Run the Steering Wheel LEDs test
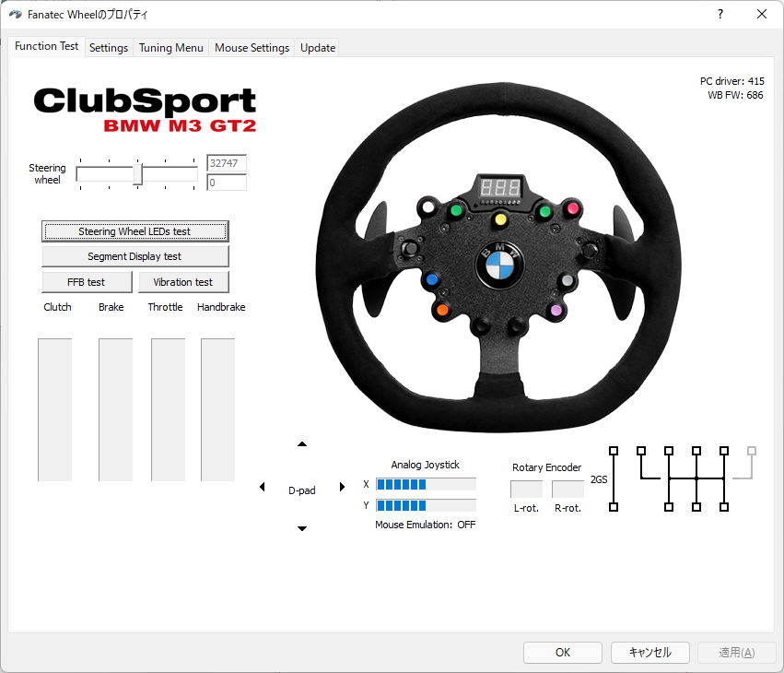The height and width of the screenshot is (673, 784). [135, 231]
